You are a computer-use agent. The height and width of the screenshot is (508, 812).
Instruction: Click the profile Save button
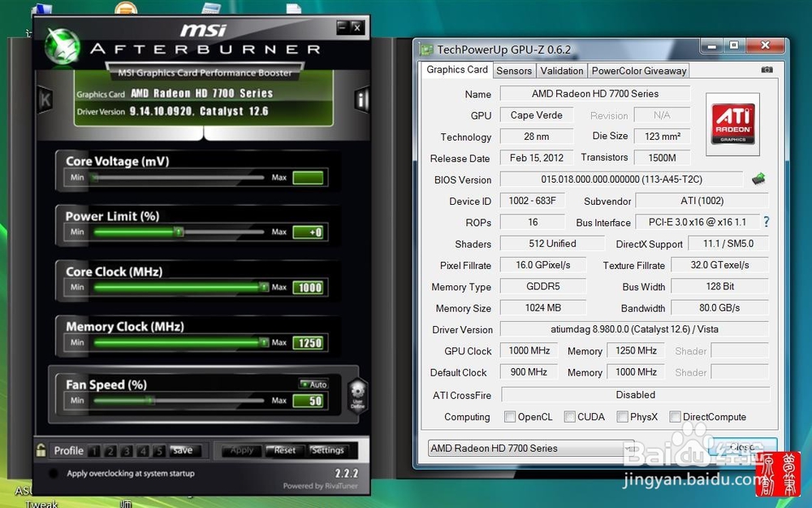183,450
